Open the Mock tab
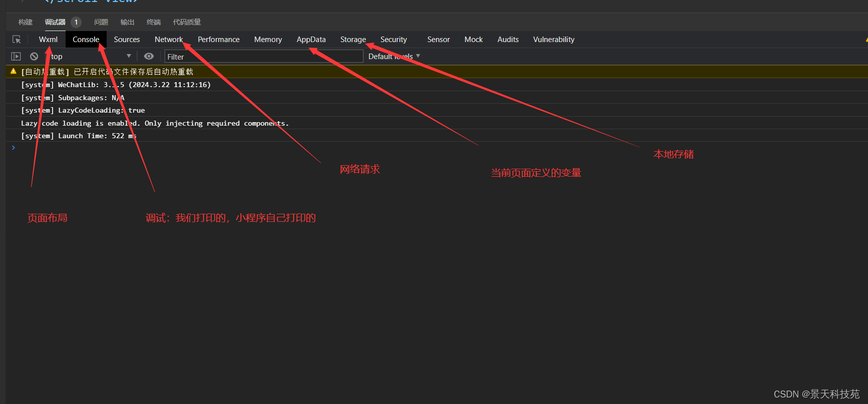Screen dimensions: 868x404 coord(474,40)
